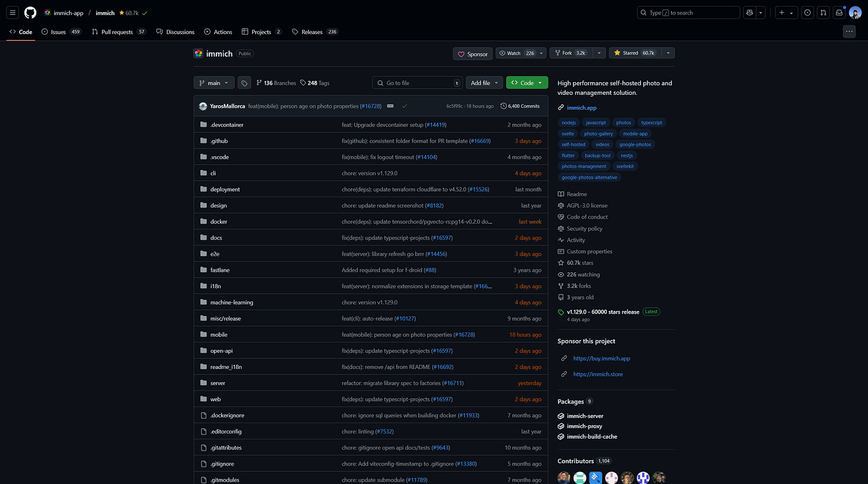Viewport: 868px width, 484px height.
Task: Open the 6,400 Commits history
Action: (520, 106)
